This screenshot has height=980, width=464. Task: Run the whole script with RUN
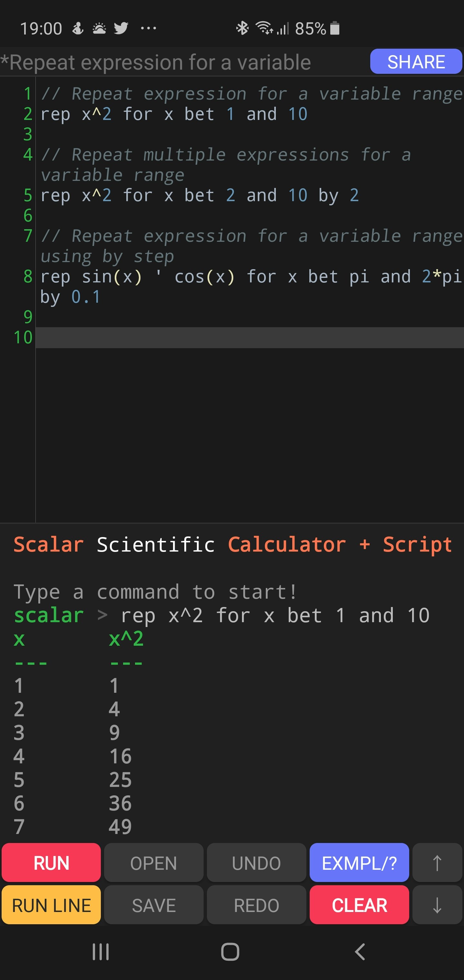point(51,863)
